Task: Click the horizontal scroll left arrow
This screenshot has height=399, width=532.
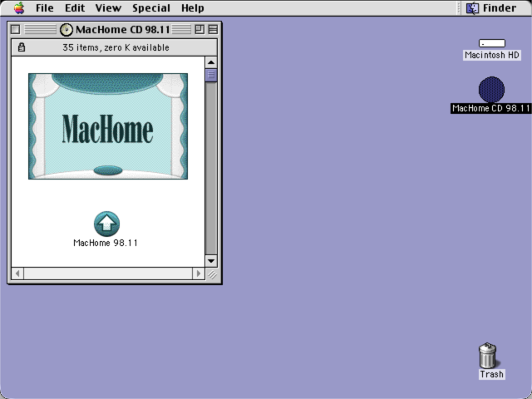Action: (17, 273)
